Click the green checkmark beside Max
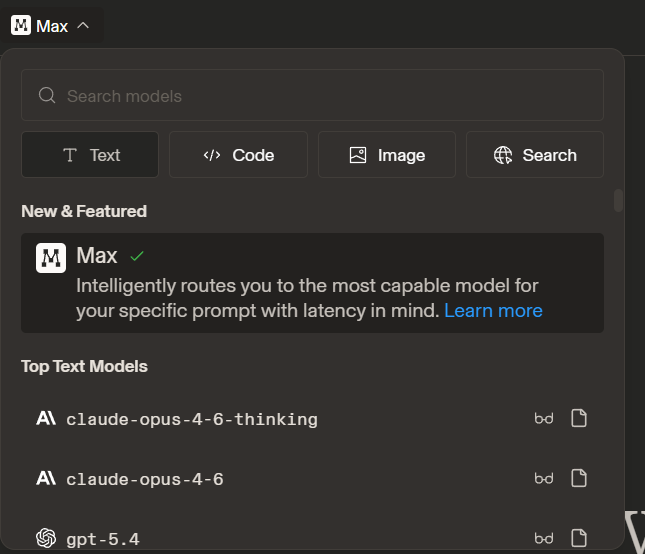The width and height of the screenshot is (645, 554). (x=137, y=257)
